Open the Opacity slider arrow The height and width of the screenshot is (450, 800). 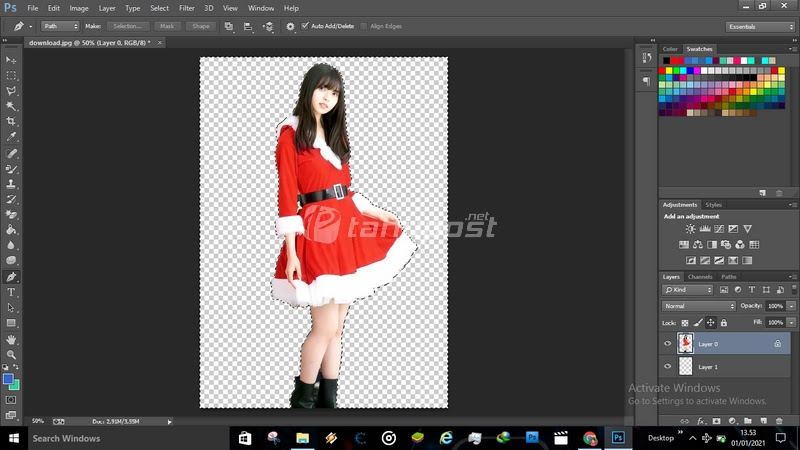coord(791,306)
